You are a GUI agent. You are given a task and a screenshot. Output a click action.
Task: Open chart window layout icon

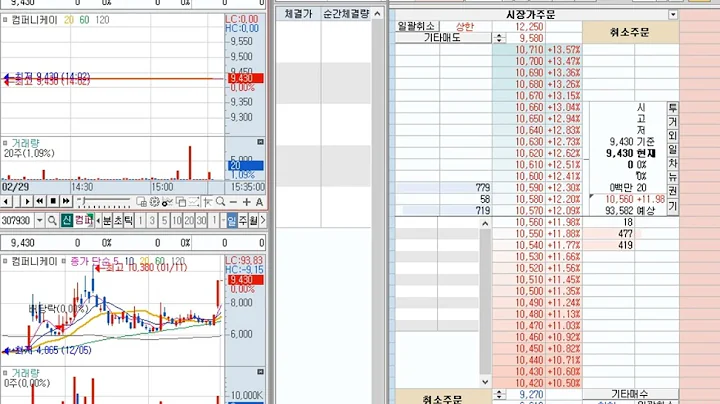coord(141,202)
